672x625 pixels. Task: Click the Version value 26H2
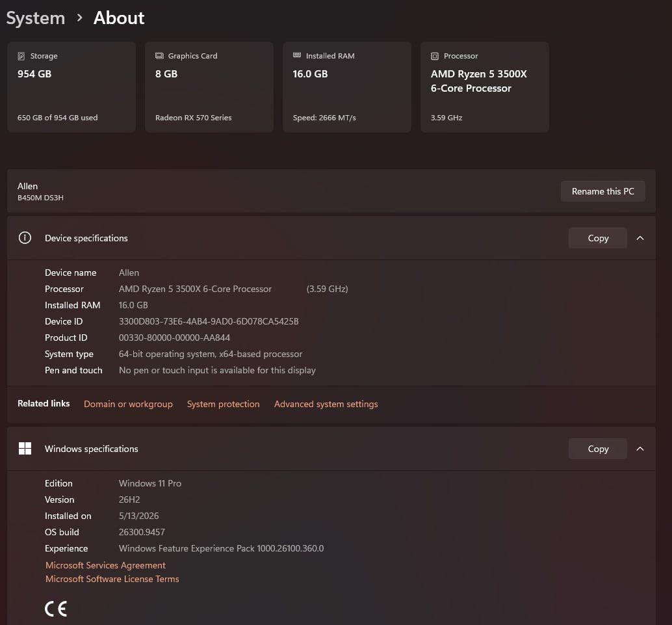click(129, 499)
